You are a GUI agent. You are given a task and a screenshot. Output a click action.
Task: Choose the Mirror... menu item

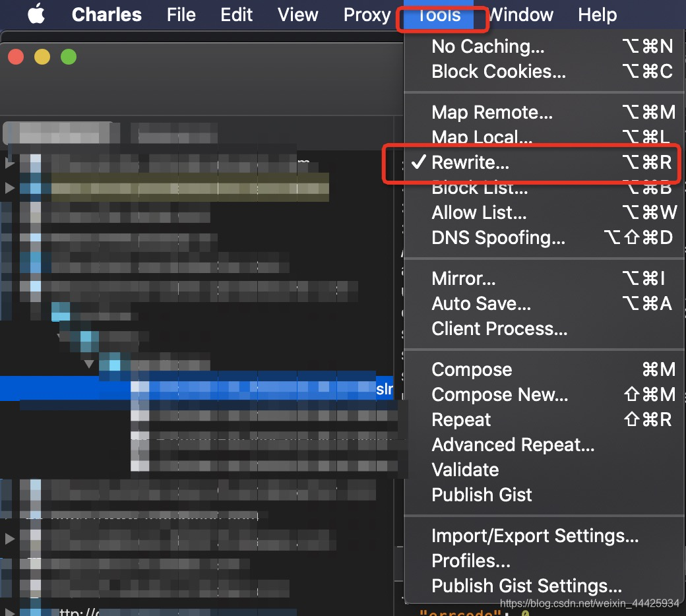(544, 279)
